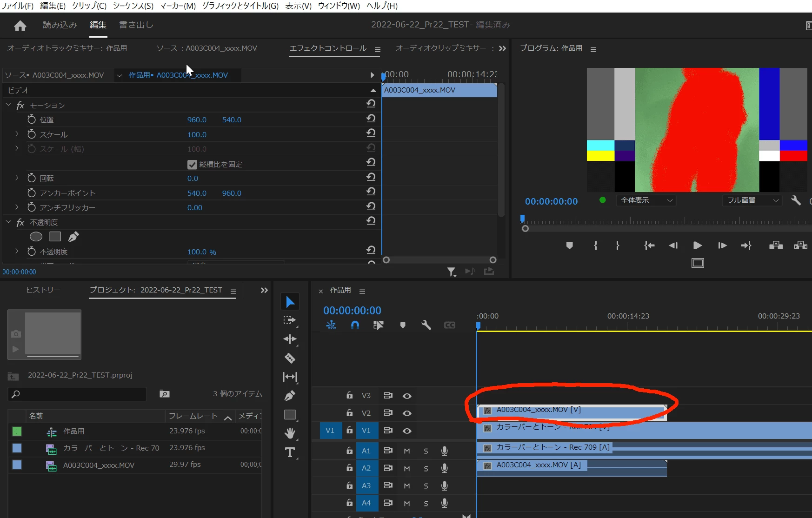The image size is (812, 518).
Task: Select the Hand tool
Action: click(x=290, y=433)
